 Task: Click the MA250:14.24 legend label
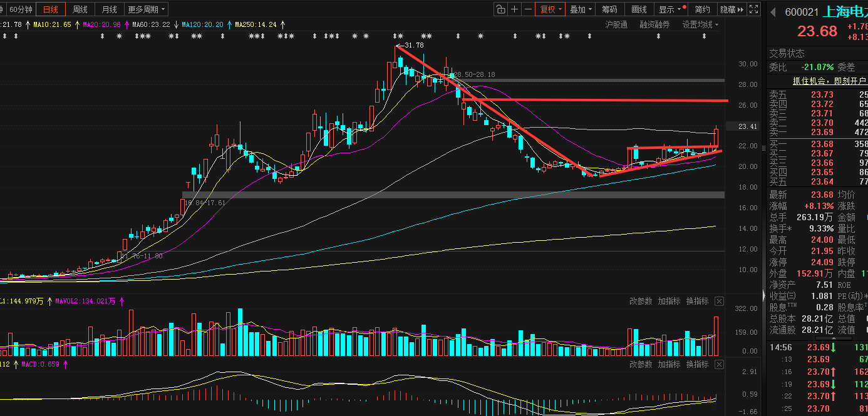(256, 24)
